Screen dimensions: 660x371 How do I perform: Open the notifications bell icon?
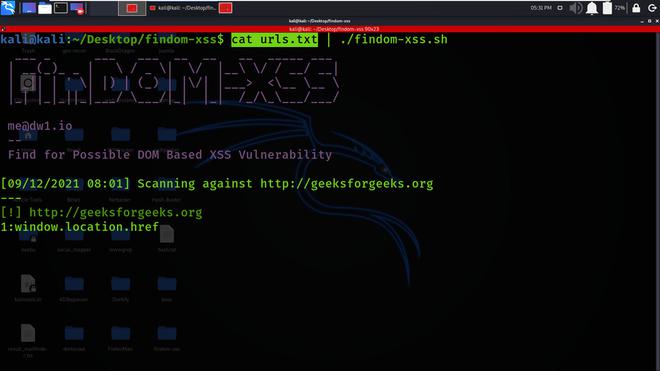pyautogui.click(x=591, y=8)
